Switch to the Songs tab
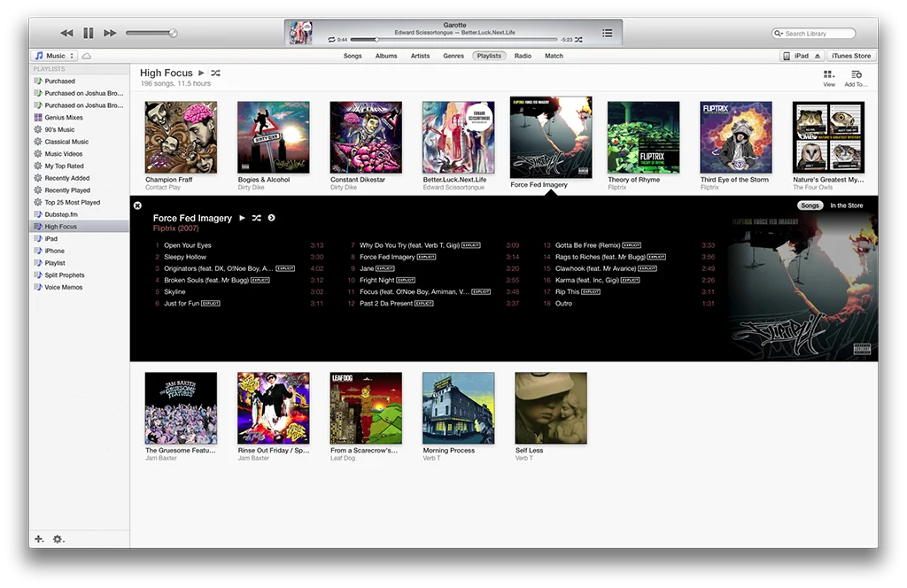Screen dimensions: 907x588 [353, 56]
